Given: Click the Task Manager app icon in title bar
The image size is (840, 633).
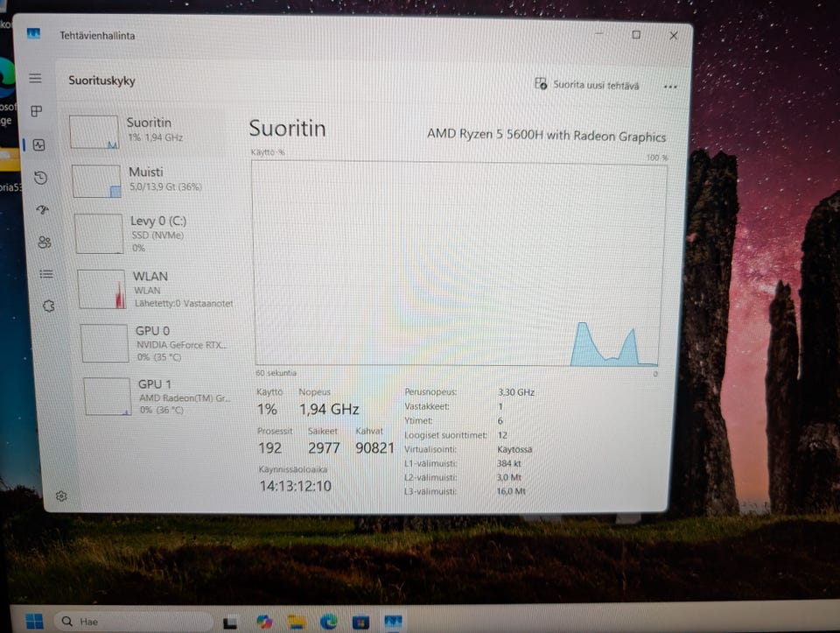Looking at the screenshot, I should [x=34, y=35].
